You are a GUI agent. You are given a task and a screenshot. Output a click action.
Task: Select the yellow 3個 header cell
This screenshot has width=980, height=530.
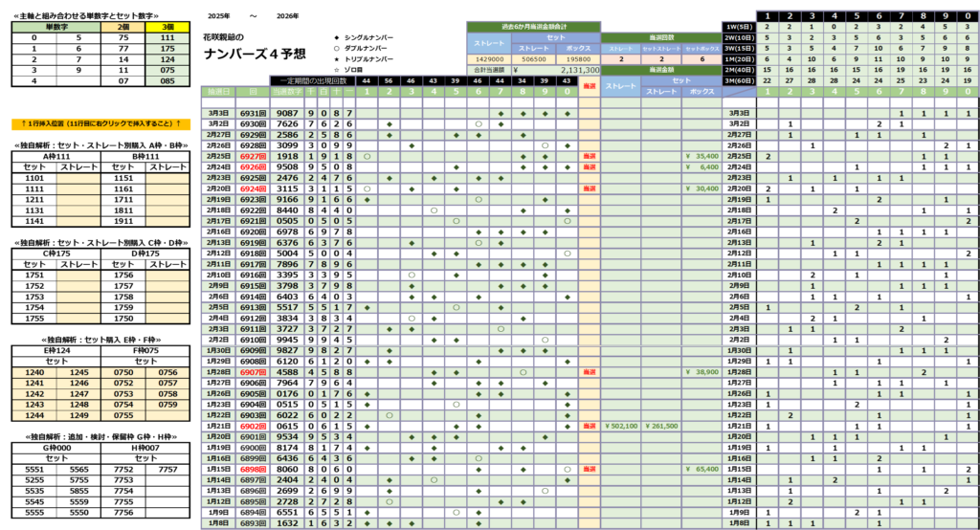tap(167, 28)
